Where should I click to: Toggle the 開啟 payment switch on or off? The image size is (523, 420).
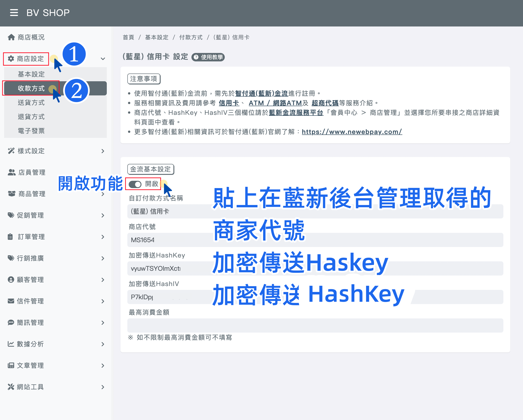tap(135, 184)
